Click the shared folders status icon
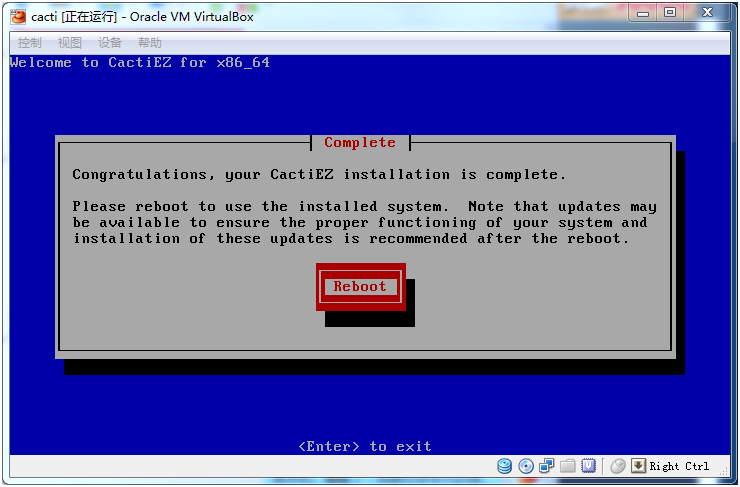This screenshot has width=740, height=487. (x=568, y=466)
